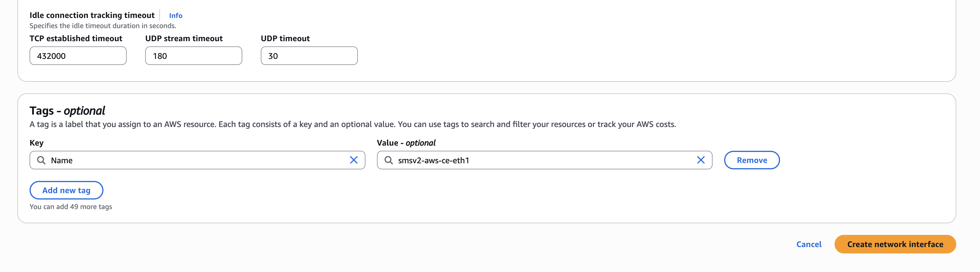This screenshot has height=272, width=980.
Task: Click the Add new tag button
Action: point(66,190)
